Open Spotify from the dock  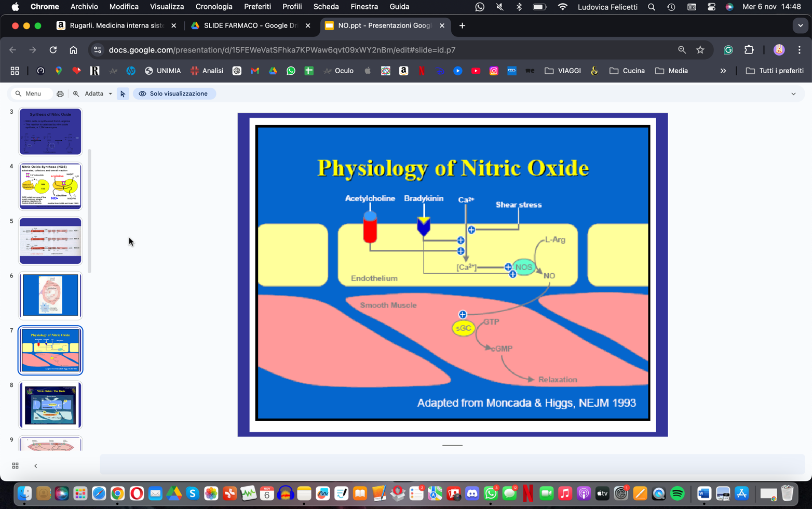(x=677, y=493)
